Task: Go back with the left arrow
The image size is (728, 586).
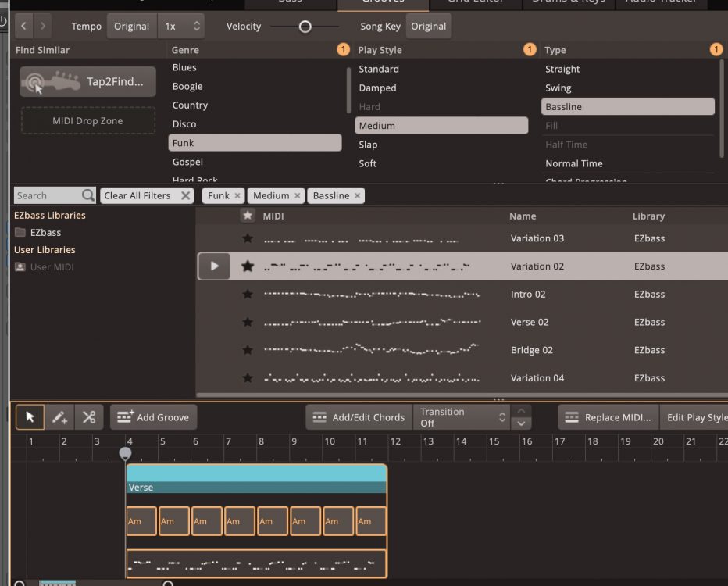Action: pyautogui.click(x=24, y=27)
